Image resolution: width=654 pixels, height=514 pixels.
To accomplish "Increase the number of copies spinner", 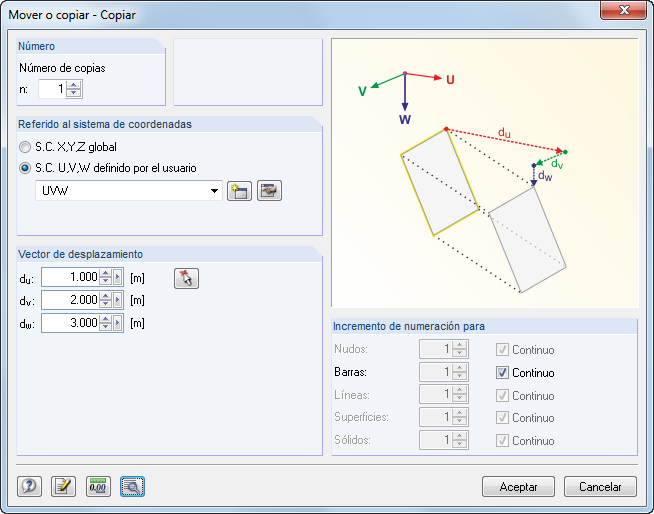I will pos(74,85).
